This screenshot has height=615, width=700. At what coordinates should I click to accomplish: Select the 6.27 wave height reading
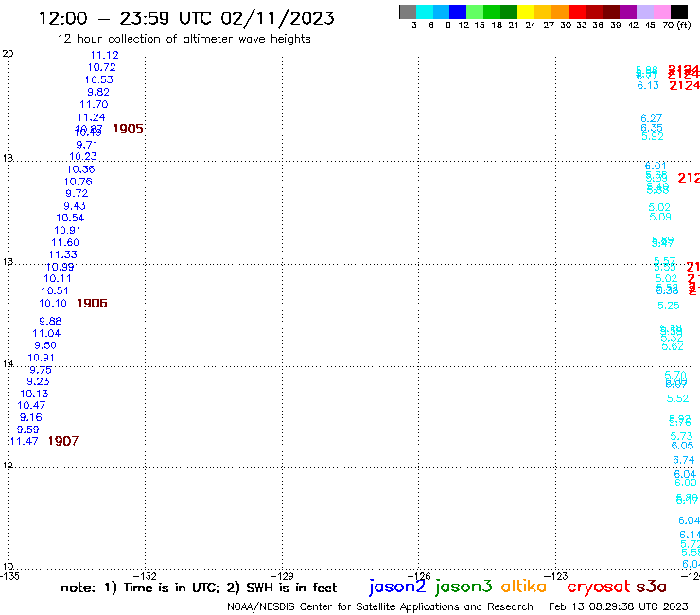(x=652, y=118)
